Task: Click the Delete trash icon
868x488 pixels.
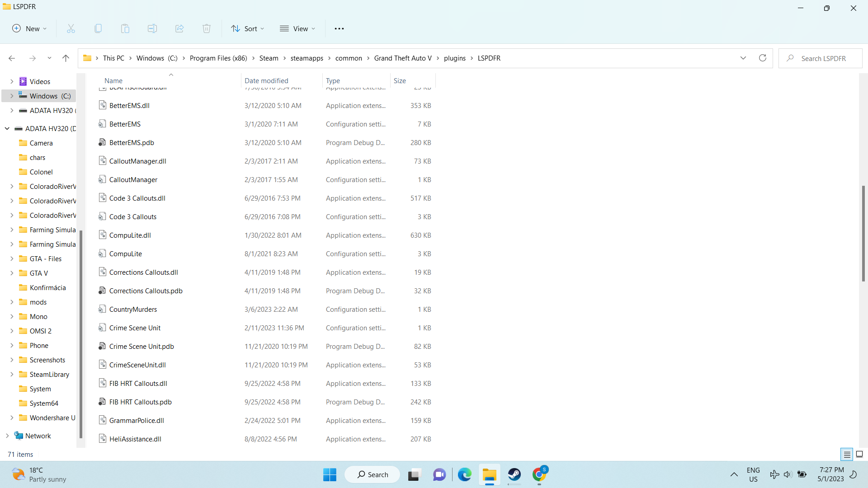Action: (207, 28)
